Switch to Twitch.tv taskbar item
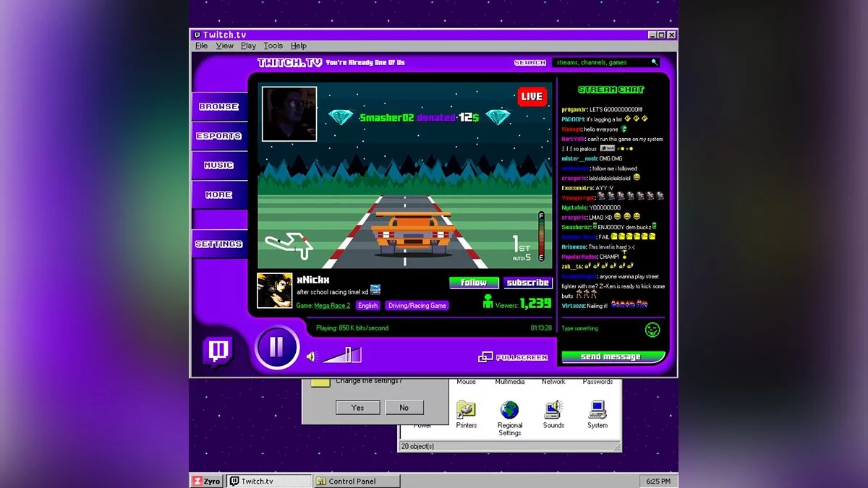 click(x=269, y=481)
